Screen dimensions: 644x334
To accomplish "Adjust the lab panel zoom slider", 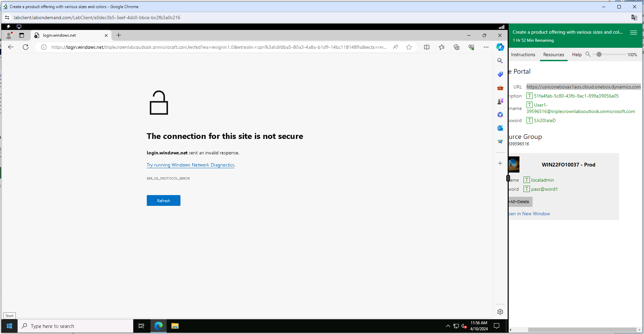I will 599,54.
